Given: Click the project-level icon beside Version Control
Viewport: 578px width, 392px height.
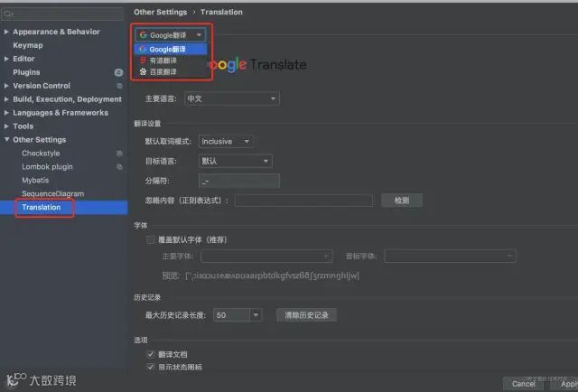Looking at the screenshot, I should 119,86.
